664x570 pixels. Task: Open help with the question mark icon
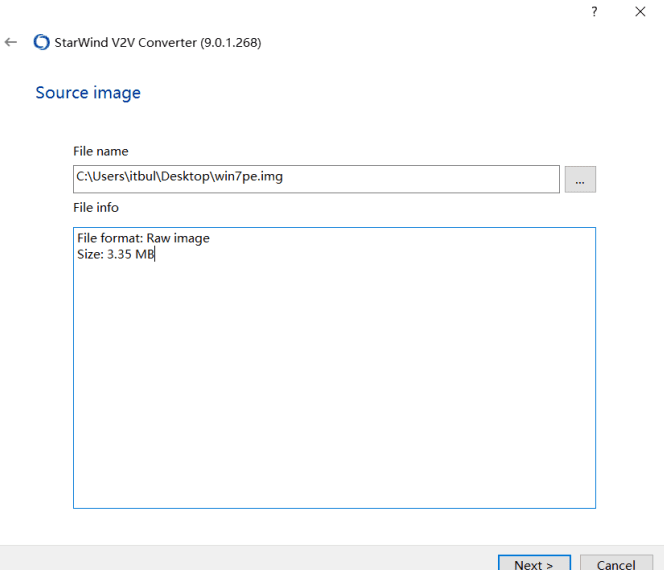click(x=594, y=11)
